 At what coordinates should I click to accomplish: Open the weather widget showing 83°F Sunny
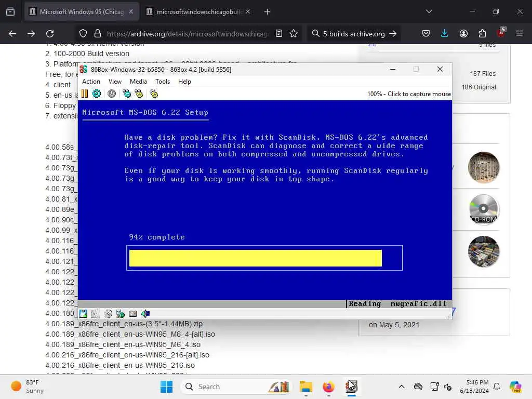[27, 387]
